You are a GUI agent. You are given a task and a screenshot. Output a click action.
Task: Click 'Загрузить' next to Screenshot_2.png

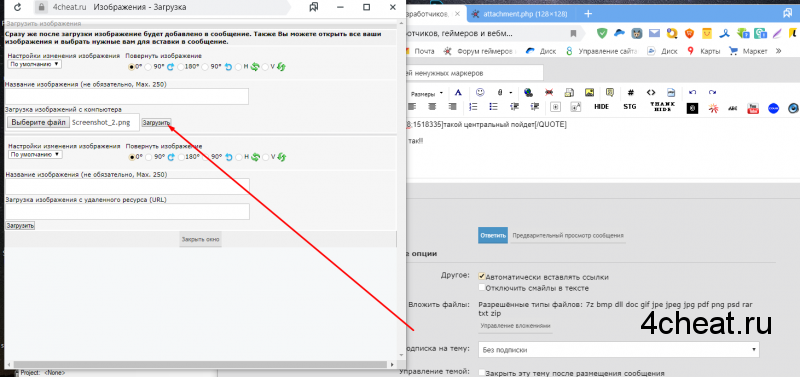157,123
